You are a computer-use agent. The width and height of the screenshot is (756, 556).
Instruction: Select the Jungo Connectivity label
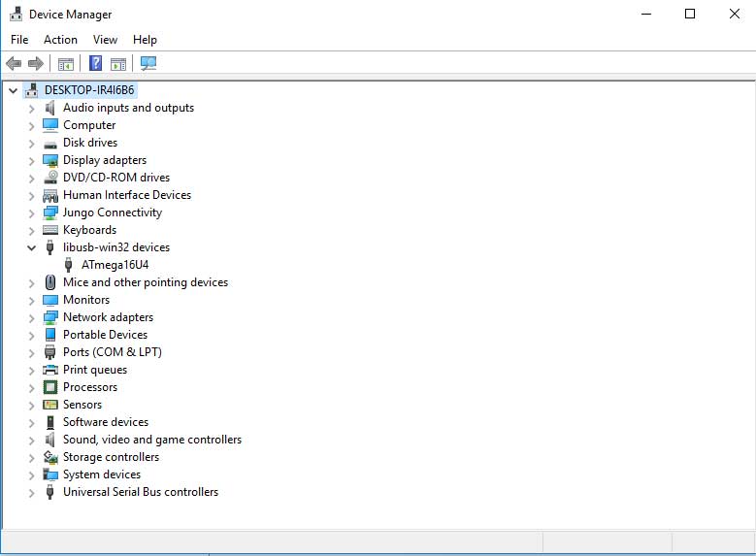coord(113,213)
